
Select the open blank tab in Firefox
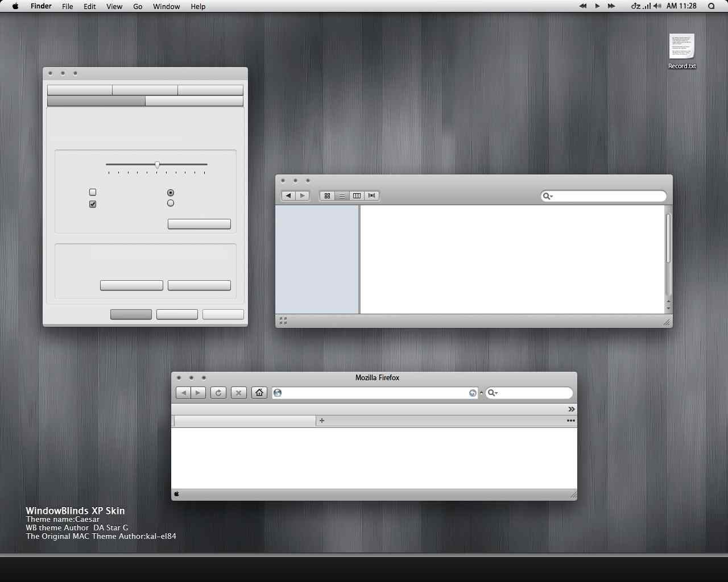(245, 421)
